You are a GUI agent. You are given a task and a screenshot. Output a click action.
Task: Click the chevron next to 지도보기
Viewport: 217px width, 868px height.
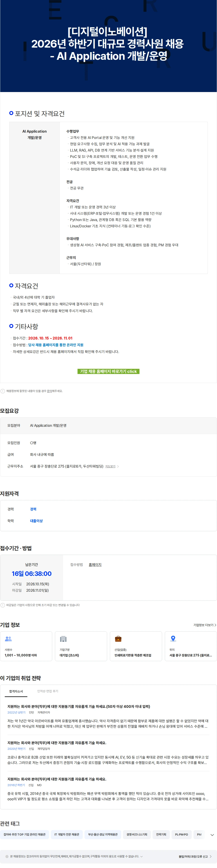click(x=118, y=466)
